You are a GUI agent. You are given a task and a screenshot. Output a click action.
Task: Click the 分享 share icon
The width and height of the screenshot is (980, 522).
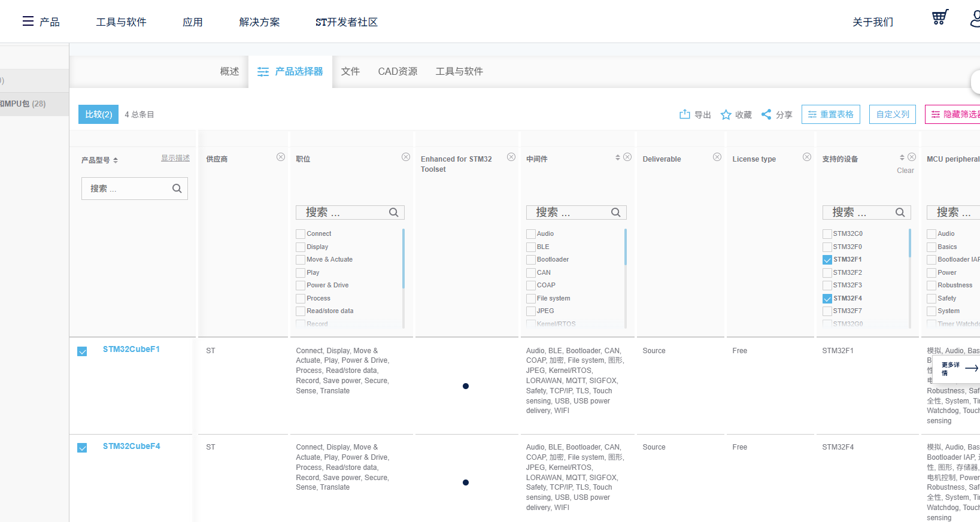click(766, 114)
